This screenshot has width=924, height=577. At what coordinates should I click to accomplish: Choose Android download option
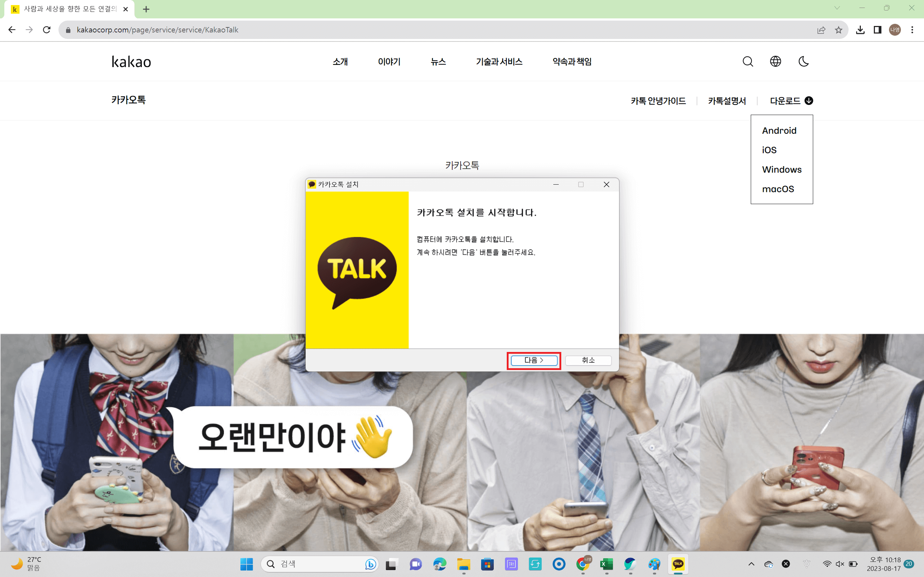click(x=779, y=131)
